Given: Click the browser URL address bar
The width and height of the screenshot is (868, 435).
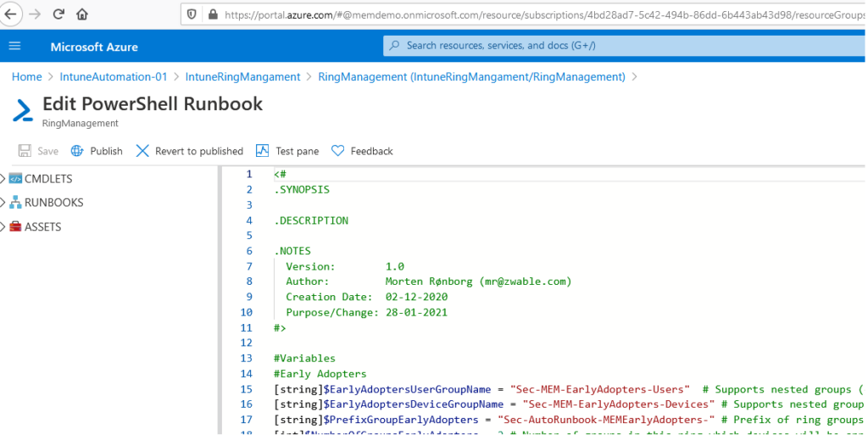Looking at the screenshot, I should tap(524, 14).
